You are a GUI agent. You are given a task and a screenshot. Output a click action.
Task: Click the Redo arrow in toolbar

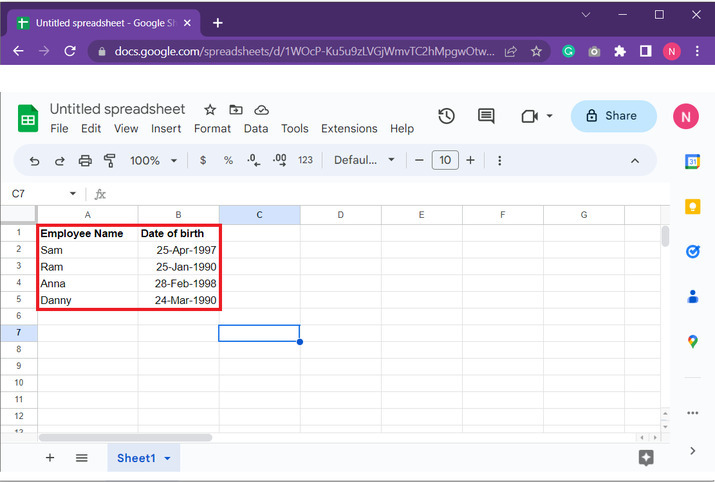[60, 161]
